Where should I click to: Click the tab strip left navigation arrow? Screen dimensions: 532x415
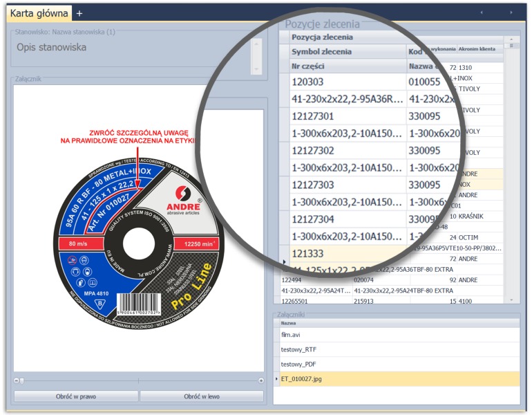(x=482, y=12)
